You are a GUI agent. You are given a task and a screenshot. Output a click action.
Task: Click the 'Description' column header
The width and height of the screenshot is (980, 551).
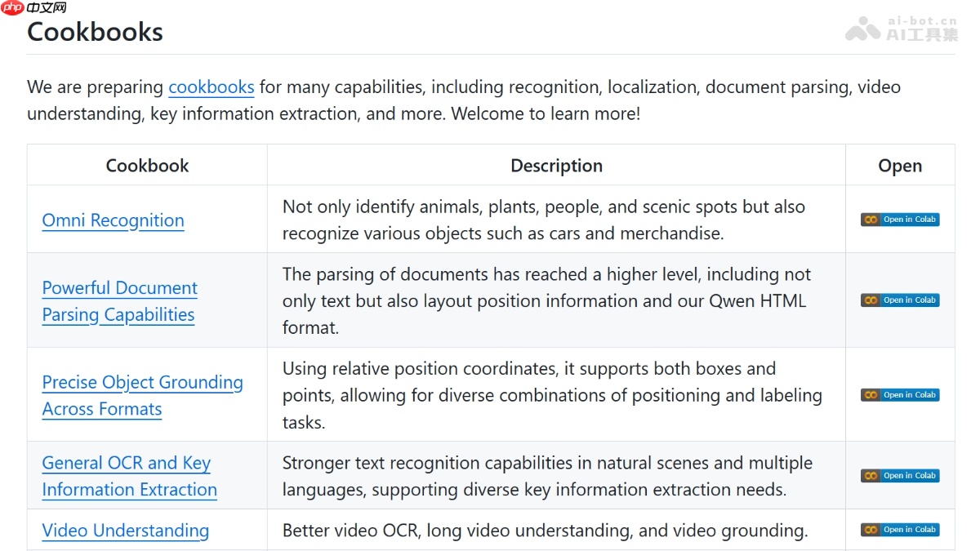click(x=556, y=166)
